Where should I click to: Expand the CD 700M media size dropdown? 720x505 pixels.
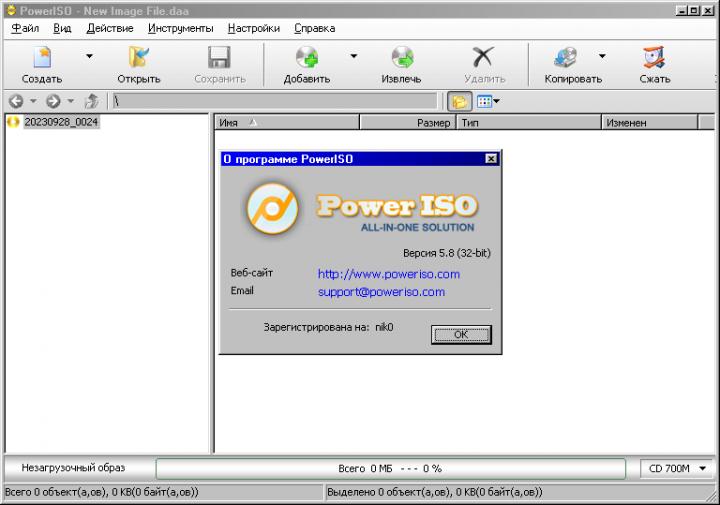(702, 468)
